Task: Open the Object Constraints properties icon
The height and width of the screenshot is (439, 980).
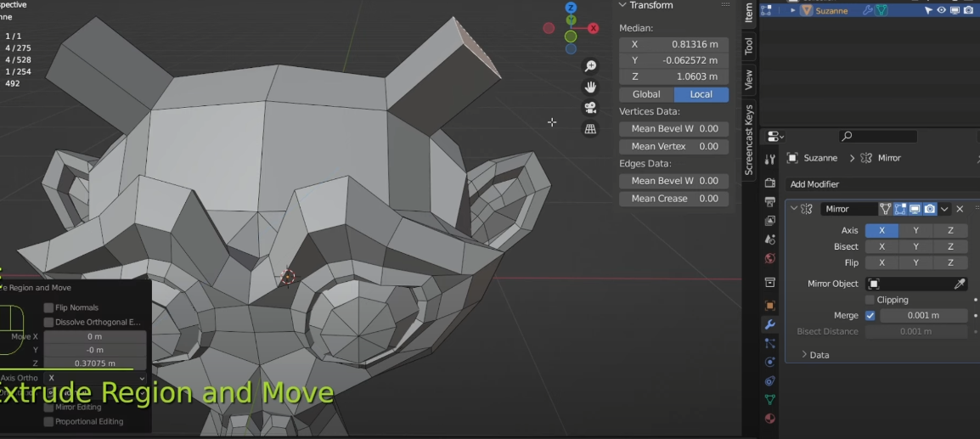Action: pos(770,381)
